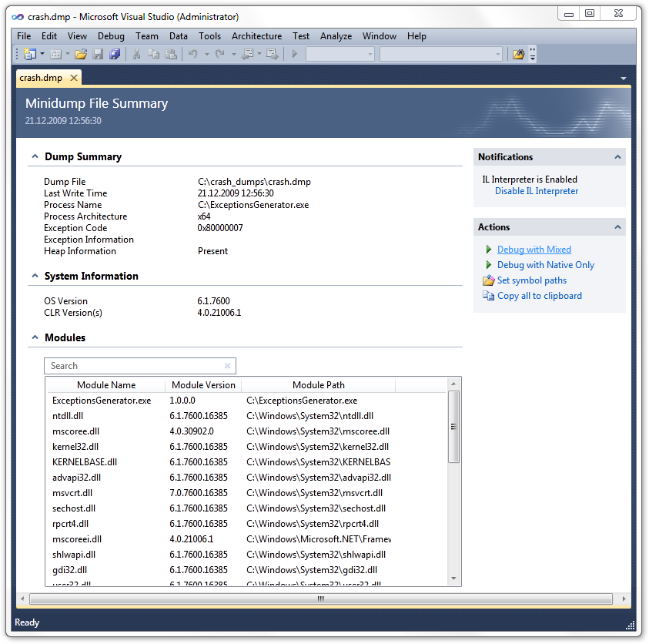The image size is (649, 644).
Task: Click the Open File folder icon
Action: [x=81, y=54]
